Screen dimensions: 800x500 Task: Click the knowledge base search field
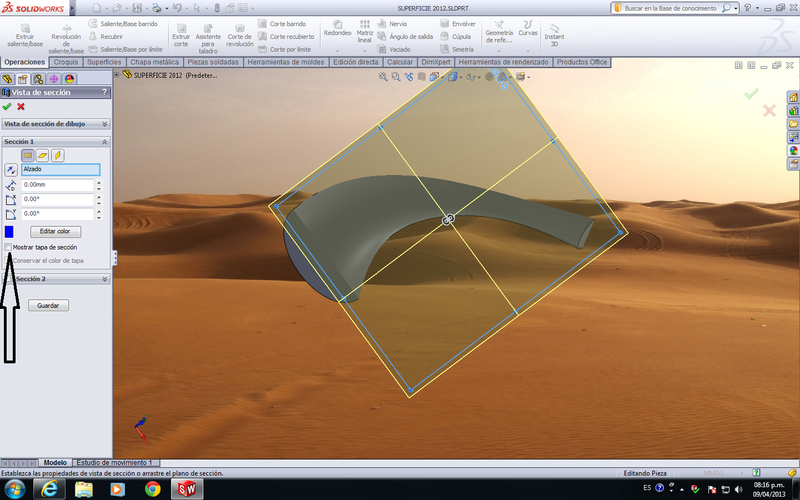click(671, 8)
